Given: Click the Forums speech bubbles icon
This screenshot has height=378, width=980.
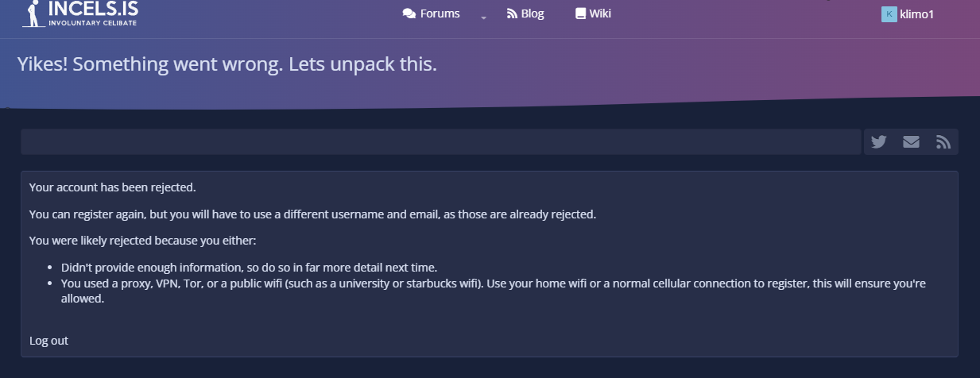Looking at the screenshot, I should pyautogui.click(x=409, y=13).
